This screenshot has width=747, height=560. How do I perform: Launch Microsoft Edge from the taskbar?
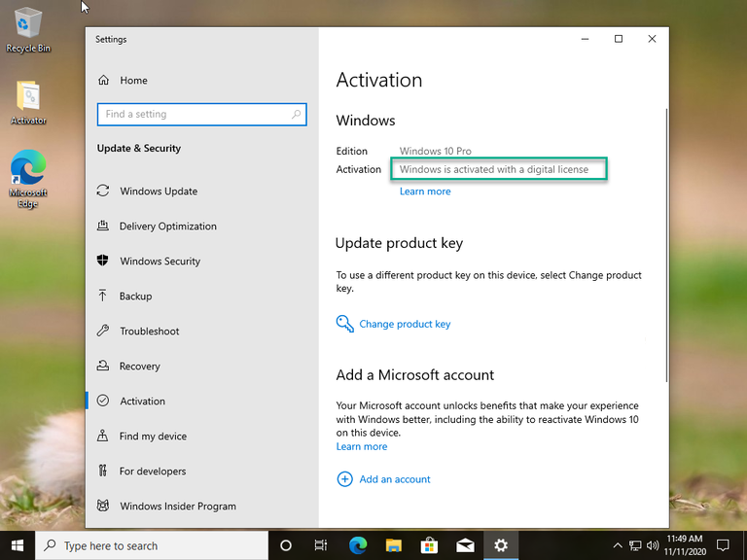358,545
